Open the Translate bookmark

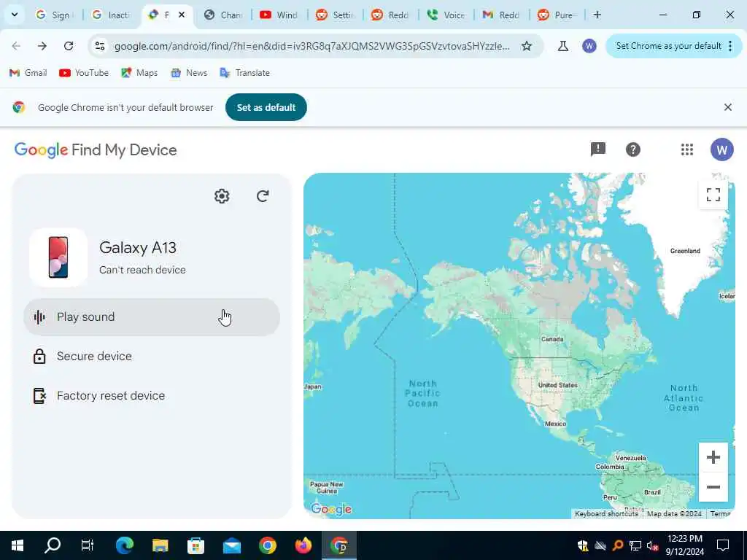click(244, 73)
